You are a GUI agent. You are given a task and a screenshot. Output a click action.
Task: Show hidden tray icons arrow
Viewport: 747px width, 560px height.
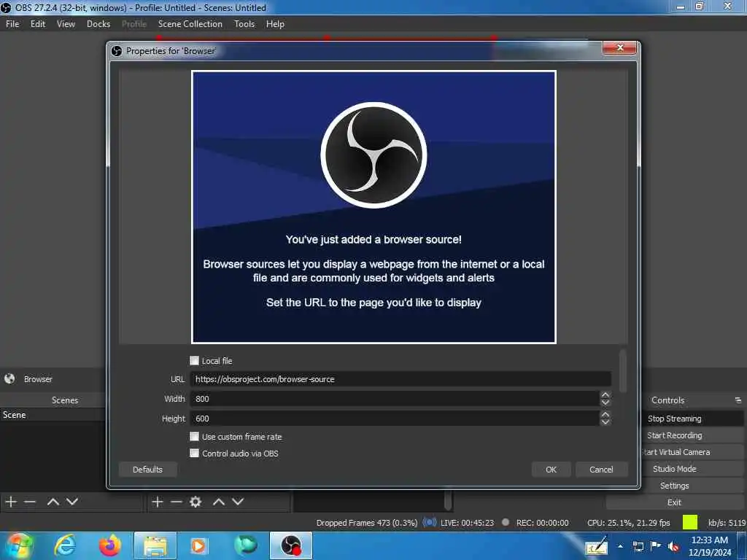click(x=620, y=546)
